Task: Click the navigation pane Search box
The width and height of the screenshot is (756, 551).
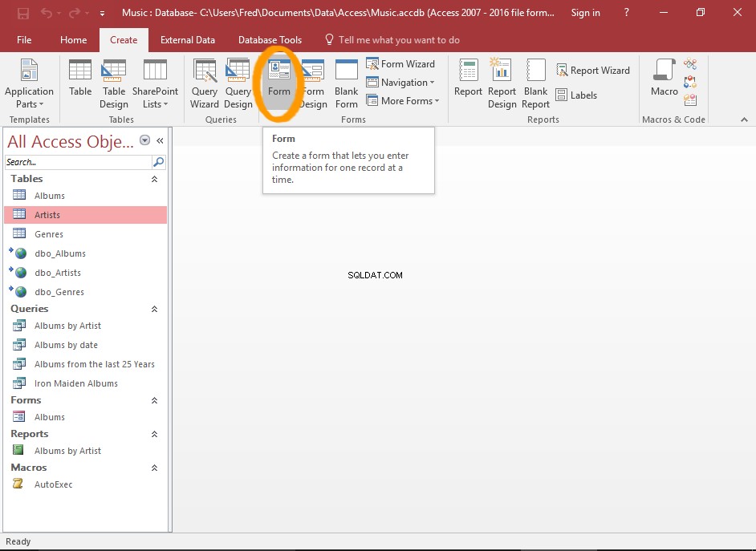Action: point(78,162)
